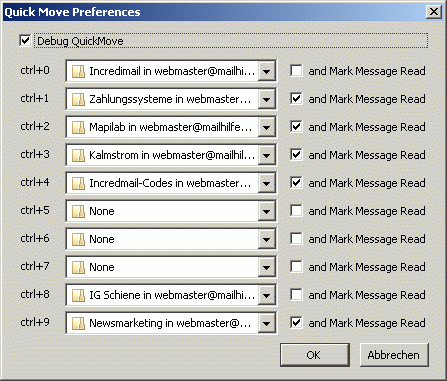Click the ctrl+6 shortcut label
The image size is (447, 381).
coord(35,238)
